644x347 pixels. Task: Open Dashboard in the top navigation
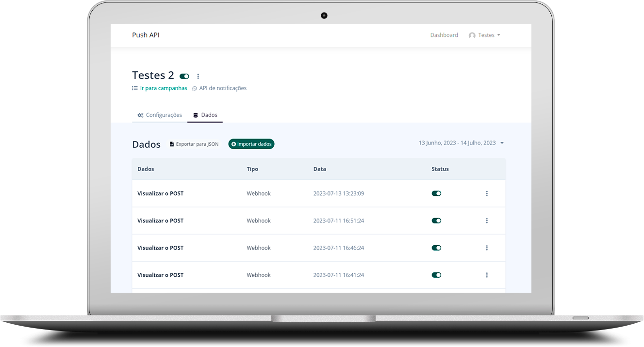(x=444, y=35)
